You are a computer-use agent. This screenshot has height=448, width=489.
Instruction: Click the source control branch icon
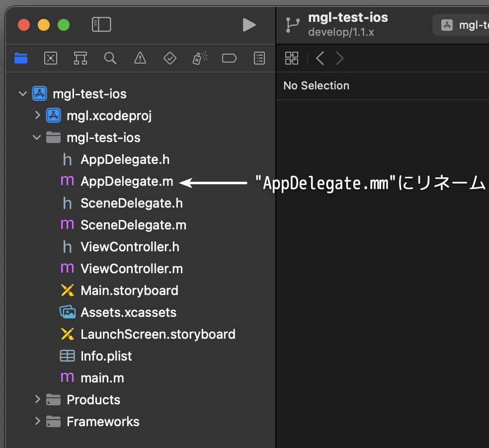[293, 25]
